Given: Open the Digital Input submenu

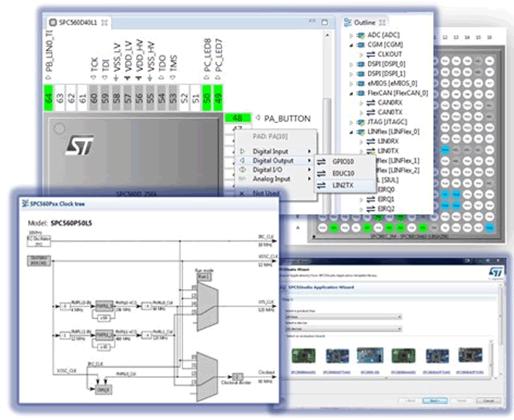Looking at the screenshot, I should (275, 151).
